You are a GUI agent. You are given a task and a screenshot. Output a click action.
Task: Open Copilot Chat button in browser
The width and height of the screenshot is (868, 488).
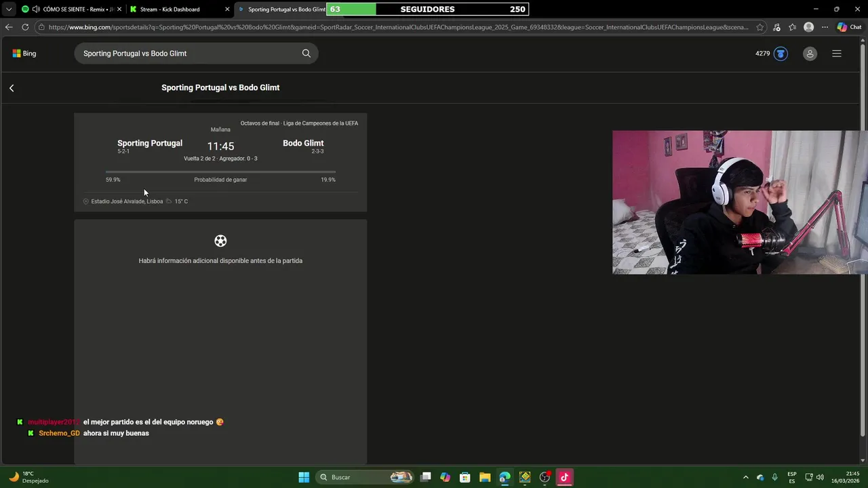(849, 27)
